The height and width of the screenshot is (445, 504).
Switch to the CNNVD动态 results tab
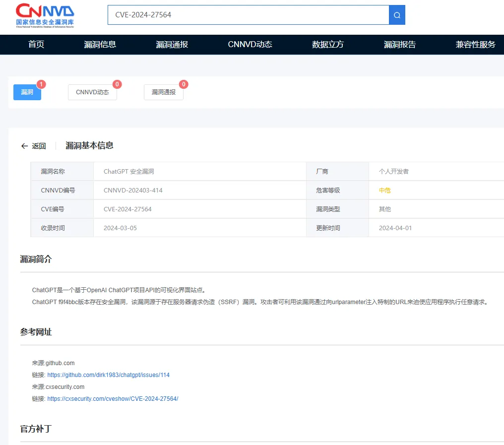point(92,92)
